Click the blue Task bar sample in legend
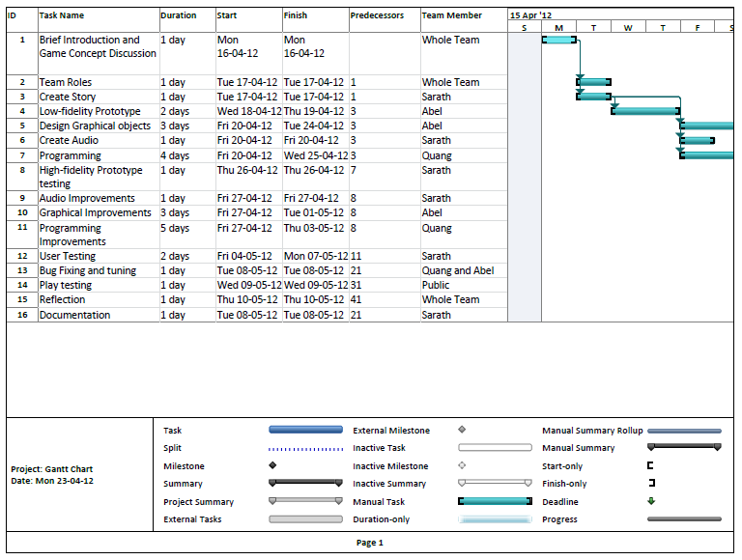742x560 pixels. pyautogui.click(x=305, y=430)
